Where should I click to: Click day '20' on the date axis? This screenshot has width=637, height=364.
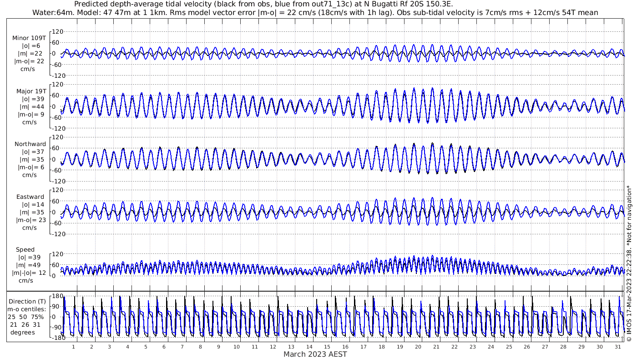click(418, 347)
